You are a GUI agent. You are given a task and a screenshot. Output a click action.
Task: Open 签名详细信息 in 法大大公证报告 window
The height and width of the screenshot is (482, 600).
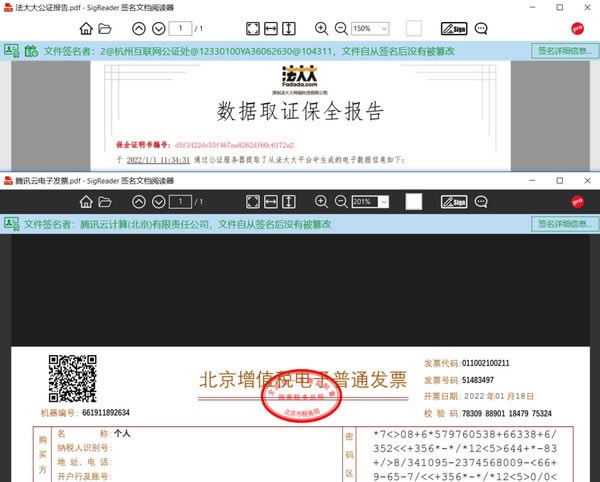[x=565, y=51]
